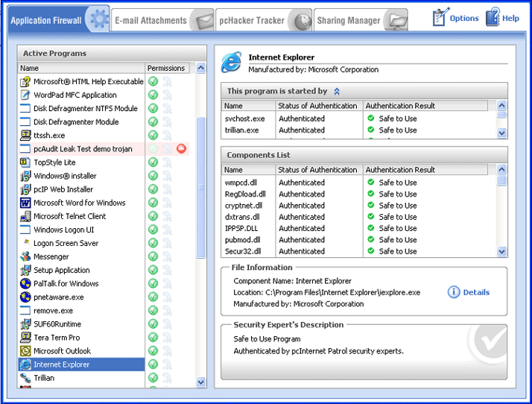
Task: Sort started-by table by Status of Authentication
Action: coord(319,106)
